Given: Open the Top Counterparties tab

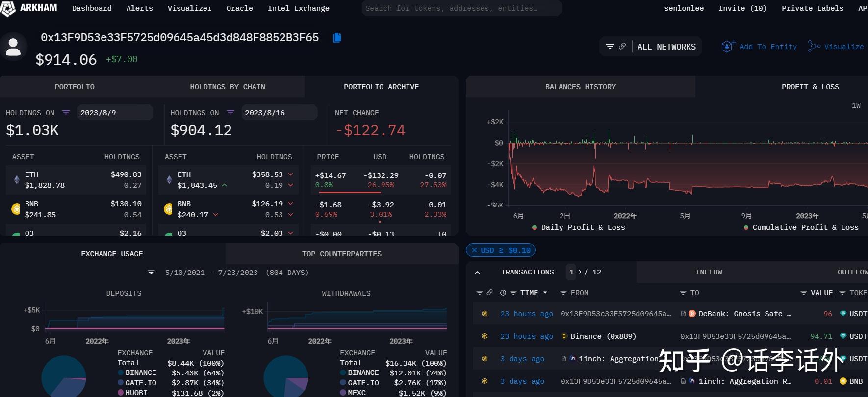Looking at the screenshot, I should [x=342, y=254].
